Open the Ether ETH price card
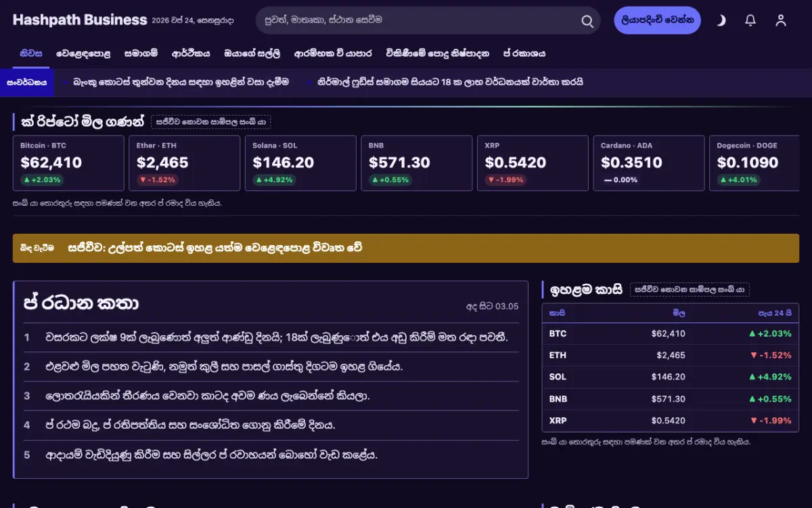Image resolution: width=812 pixels, height=508 pixels. coord(185,163)
